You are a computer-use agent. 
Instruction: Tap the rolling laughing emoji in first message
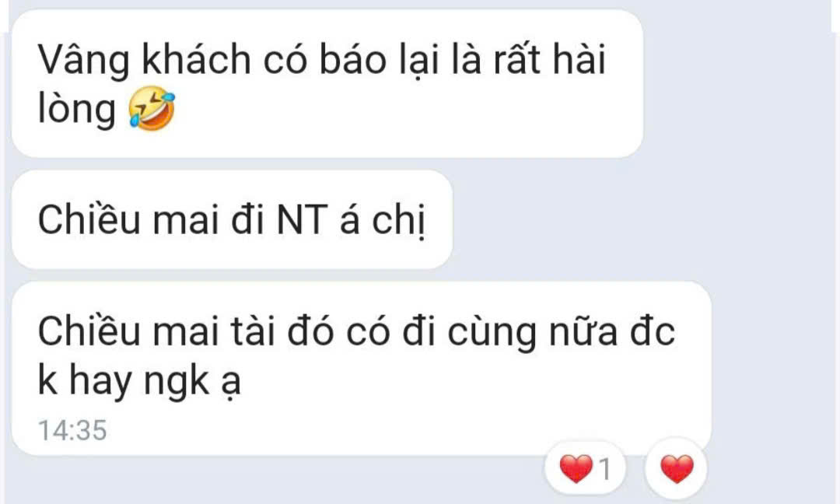coord(152,110)
